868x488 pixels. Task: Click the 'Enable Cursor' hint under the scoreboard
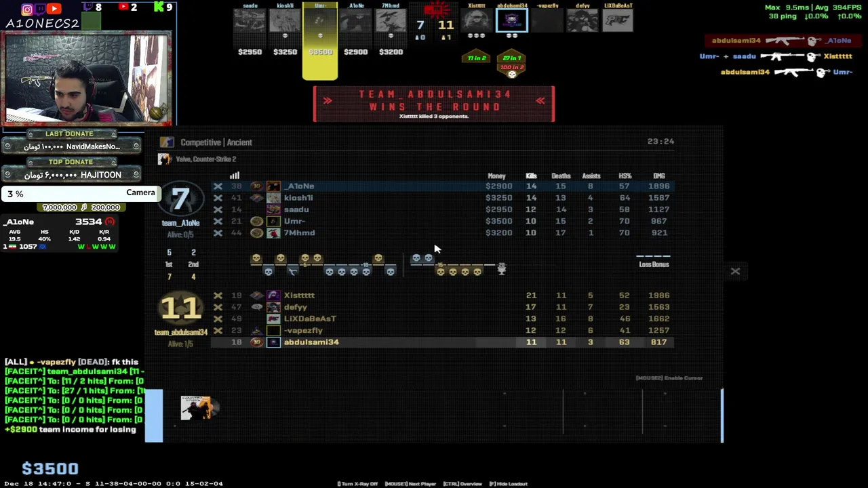pos(669,378)
